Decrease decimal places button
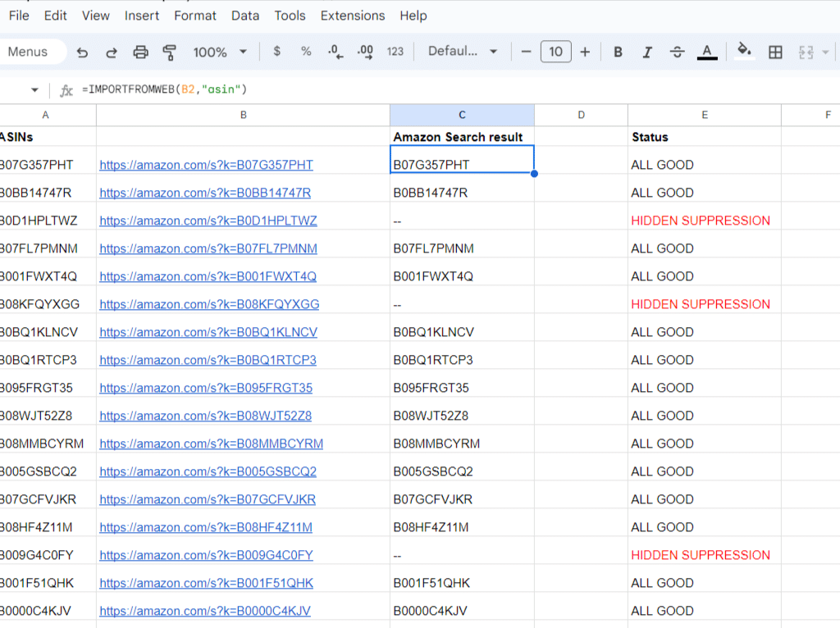The image size is (840, 628). click(x=336, y=52)
